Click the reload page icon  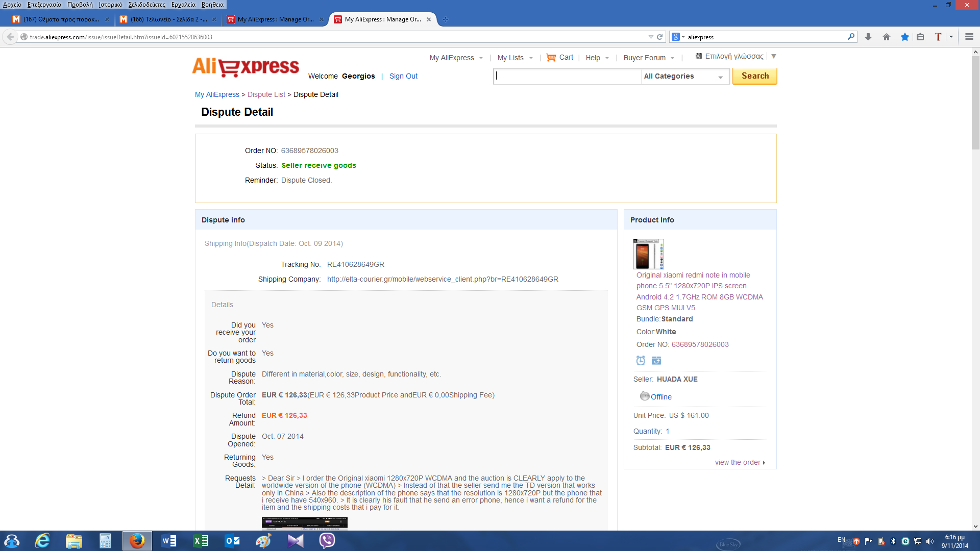point(659,37)
